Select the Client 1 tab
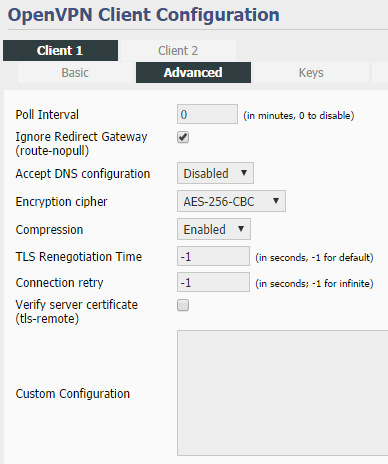This screenshot has height=464, width=388. tap(60, 51)
